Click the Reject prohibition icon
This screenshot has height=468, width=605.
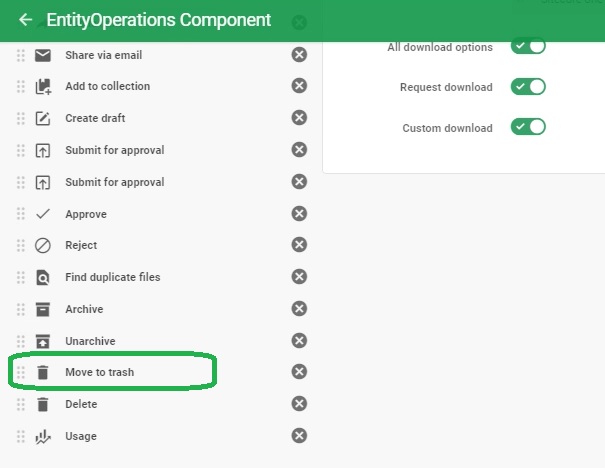(x=43, y=246)
